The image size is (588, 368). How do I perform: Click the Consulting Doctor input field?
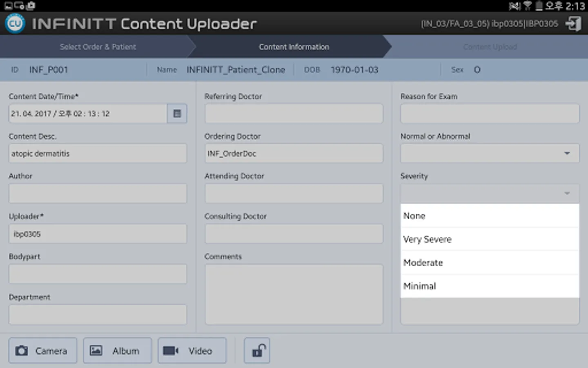tap(294, 234)
